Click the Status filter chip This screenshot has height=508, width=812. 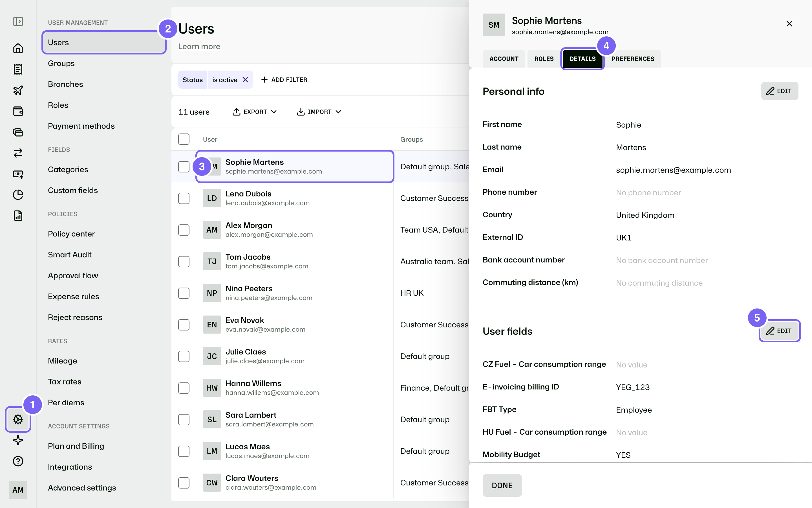tap(193, 80)
